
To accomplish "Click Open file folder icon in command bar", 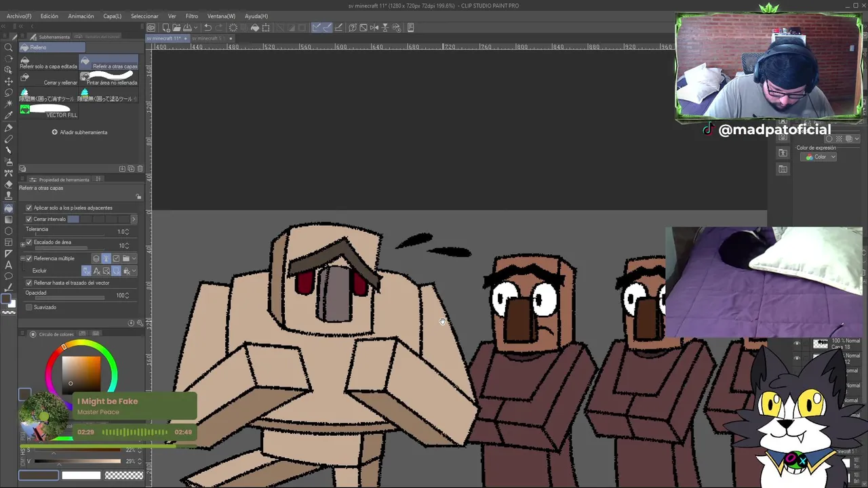I will click(x=176, y=28).
